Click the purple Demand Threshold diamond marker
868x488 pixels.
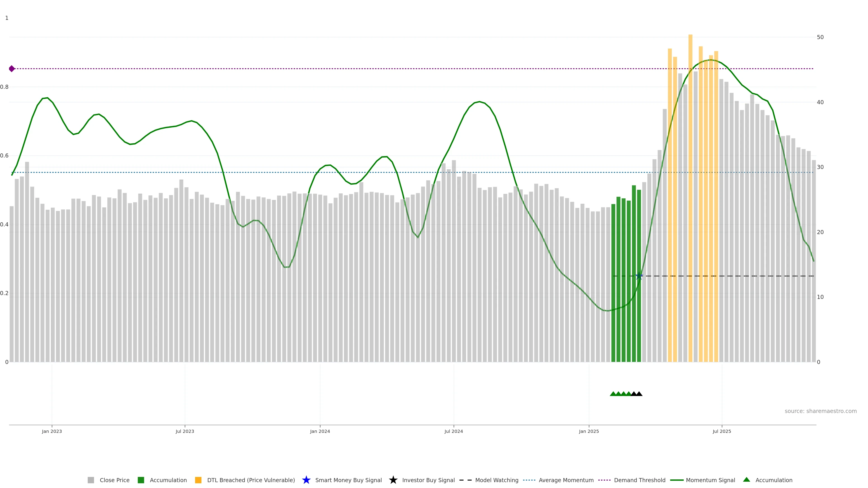click(12, 69)
